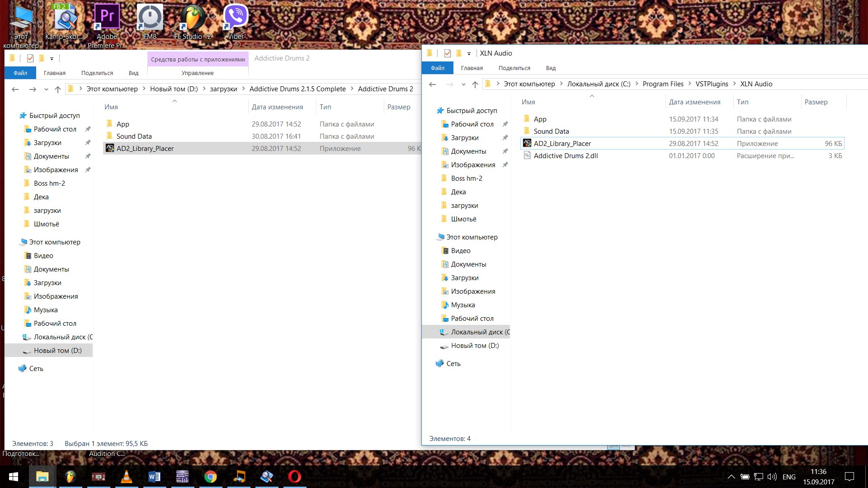This screenshot has width=868, height=488.
Task: Expand the chevron after 'VSTPlugins' in address bar
Action: [x=734, y=84]
